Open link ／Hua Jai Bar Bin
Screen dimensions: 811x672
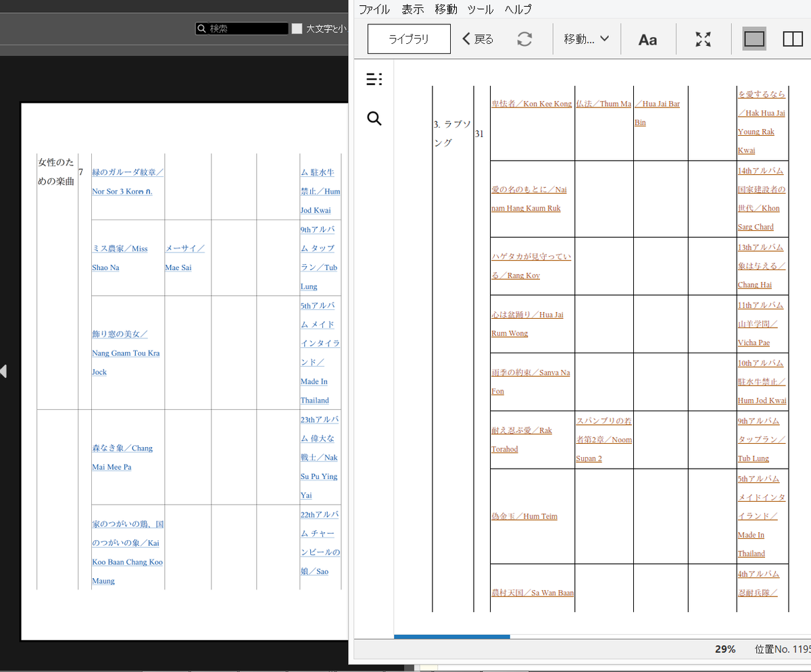[x=657, y=113]
